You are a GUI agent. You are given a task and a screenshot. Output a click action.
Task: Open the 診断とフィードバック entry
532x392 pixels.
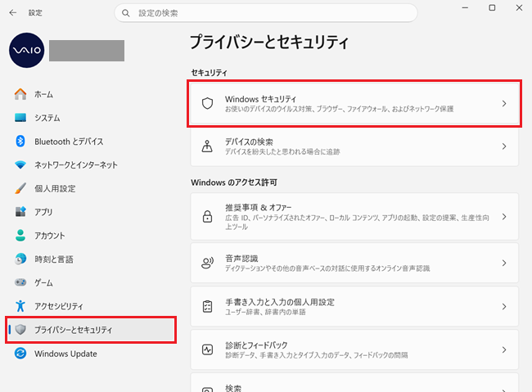pyautogui.click(x=354, y=349)
